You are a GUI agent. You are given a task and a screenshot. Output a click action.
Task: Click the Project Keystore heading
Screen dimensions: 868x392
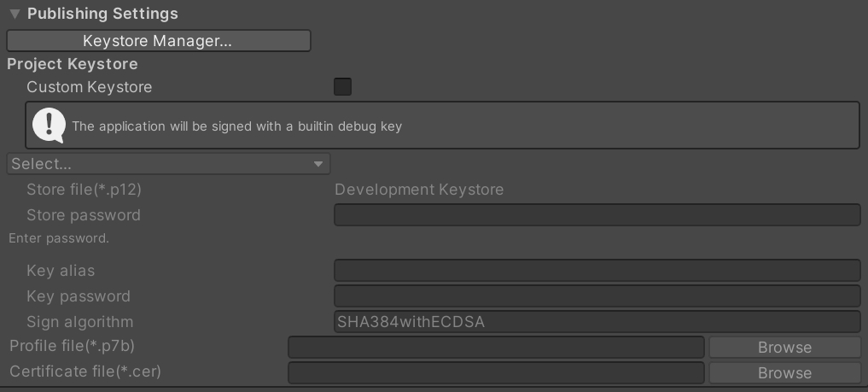(73, 64)
